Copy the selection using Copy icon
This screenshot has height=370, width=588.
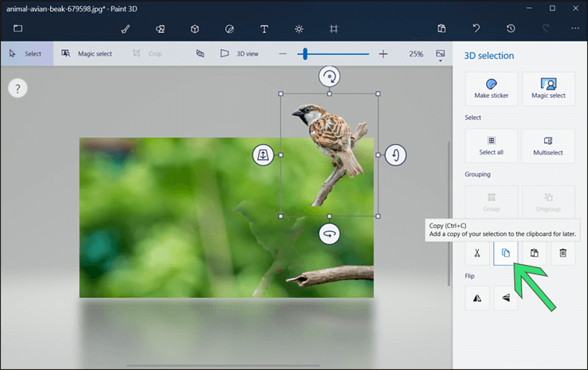coord(506,253)
